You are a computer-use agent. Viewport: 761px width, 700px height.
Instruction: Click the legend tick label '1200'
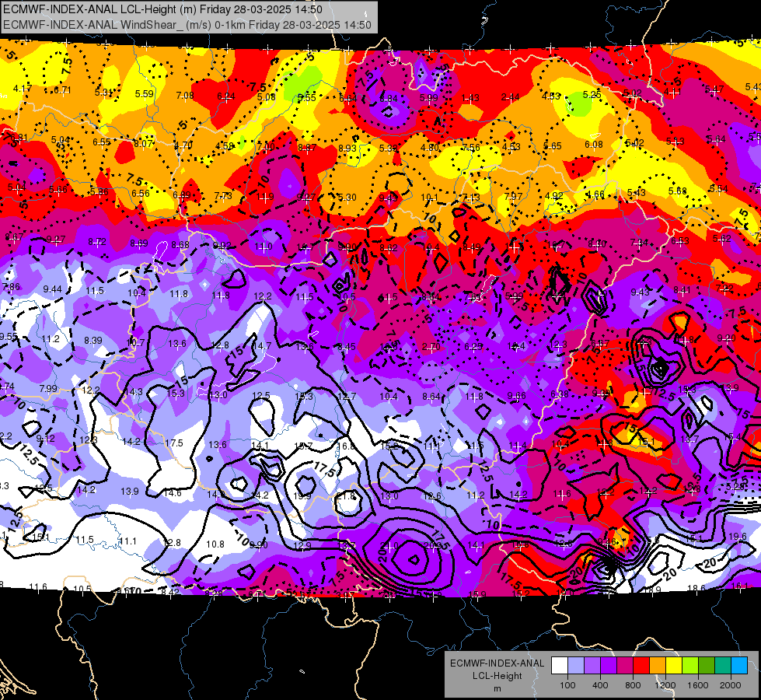tap(665, 685)
